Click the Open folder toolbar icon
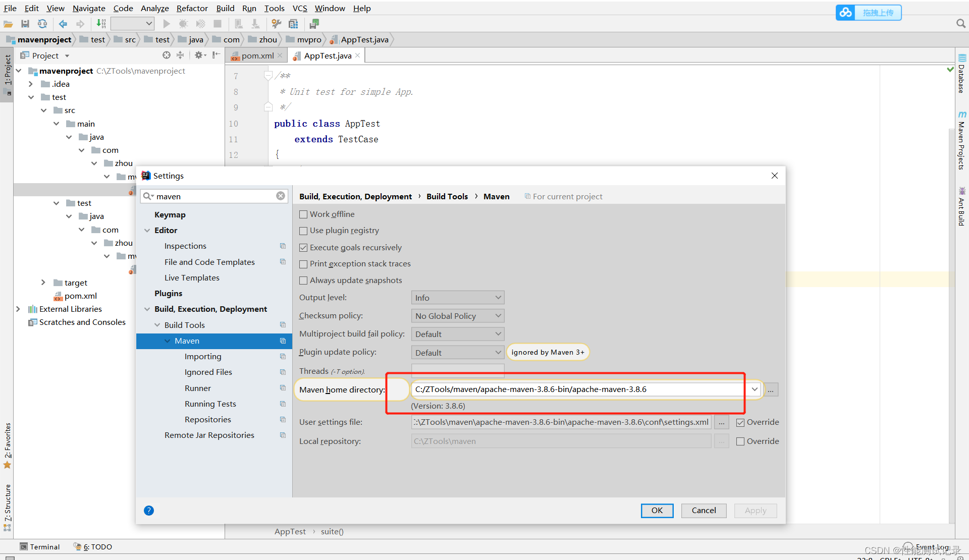 click(x=8, y=24)
